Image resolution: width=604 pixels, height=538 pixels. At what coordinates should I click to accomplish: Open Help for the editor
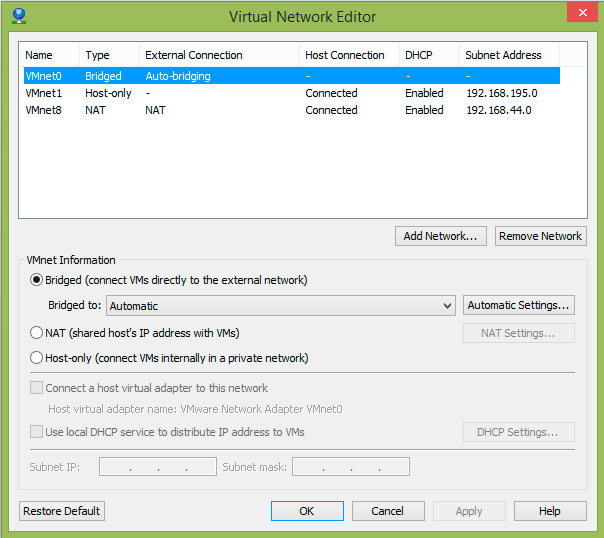tap(549, 511)
